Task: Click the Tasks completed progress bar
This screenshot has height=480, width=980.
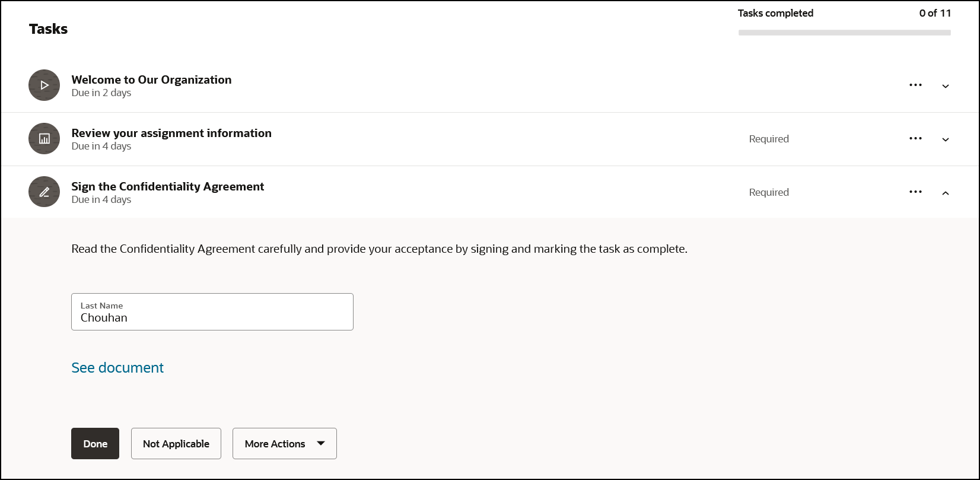Action: pos(844,33)
